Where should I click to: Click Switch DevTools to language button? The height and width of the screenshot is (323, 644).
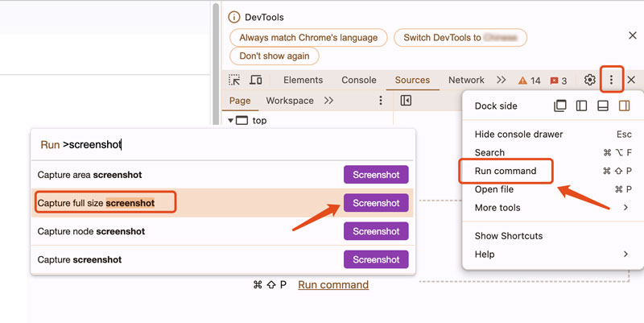coord(460,37)
